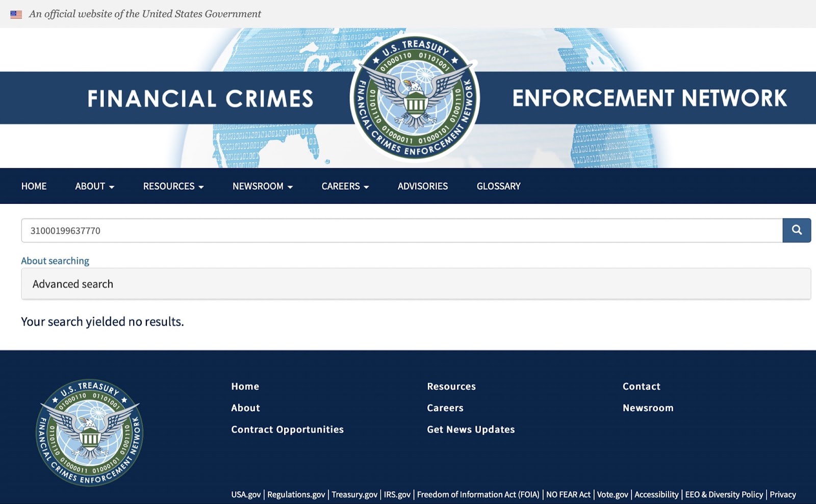Open Freedom of Information Act (FOIA) link

tap(478, 494)
